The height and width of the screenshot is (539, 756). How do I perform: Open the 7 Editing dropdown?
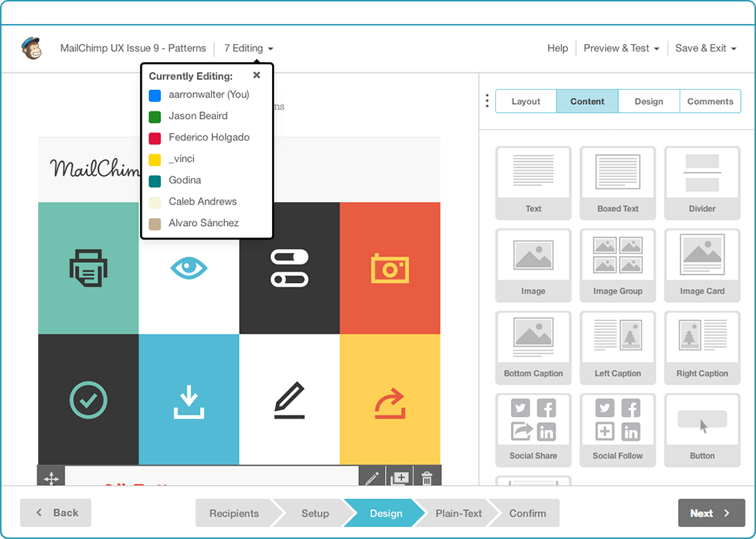click(x=249, y=48)
